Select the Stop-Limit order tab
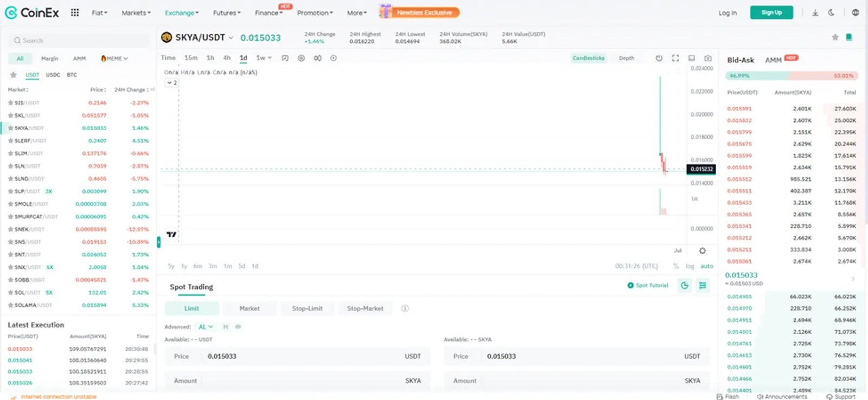The width and height of the screenshot is (868, 400). click(307, 308)
